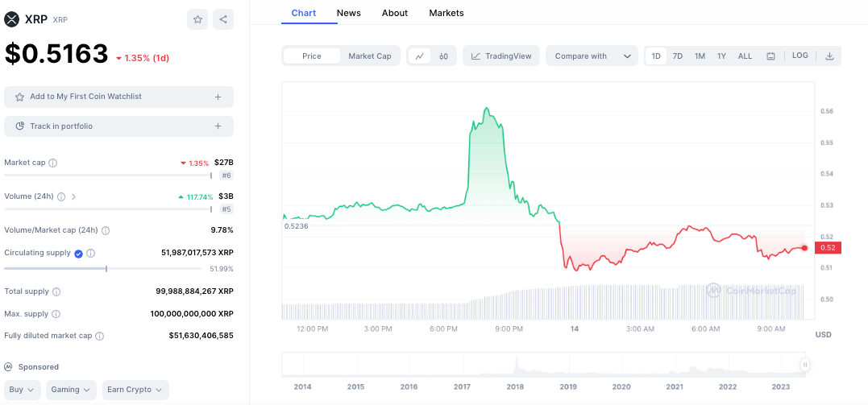
Task: Open the TradingView chart option
Action: click(500, 56)
